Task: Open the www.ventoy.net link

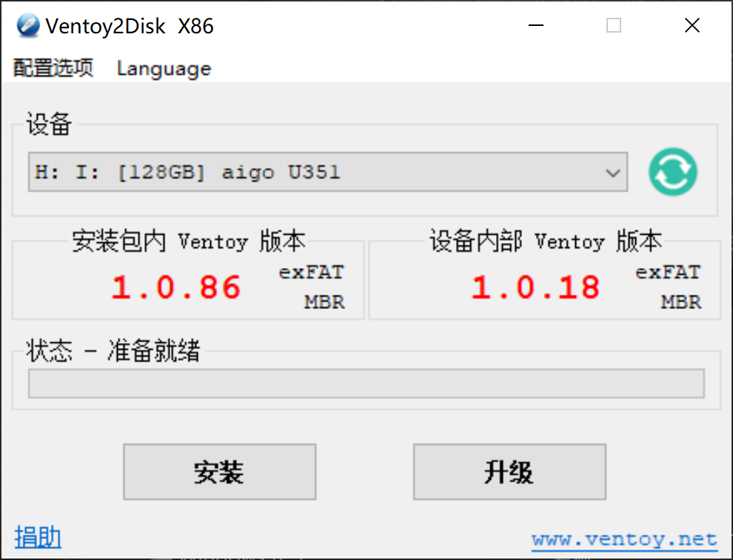Action: [x=624, y=540]
